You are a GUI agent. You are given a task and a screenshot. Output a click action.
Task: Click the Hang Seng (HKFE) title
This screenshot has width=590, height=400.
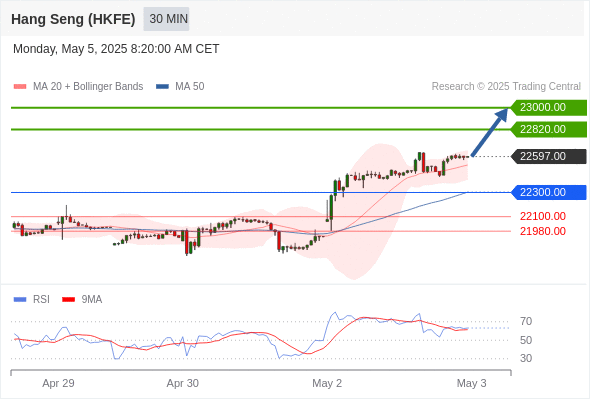click(x=73, y=19)
